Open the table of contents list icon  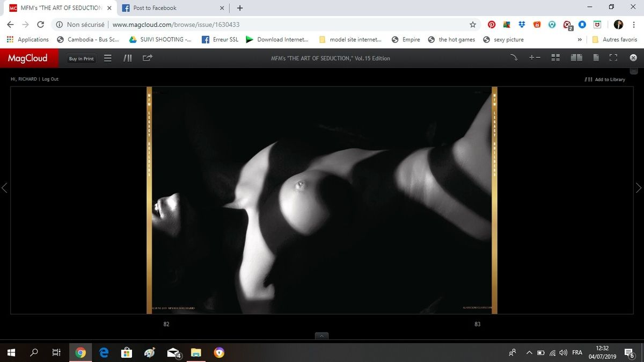click(107, 58)
